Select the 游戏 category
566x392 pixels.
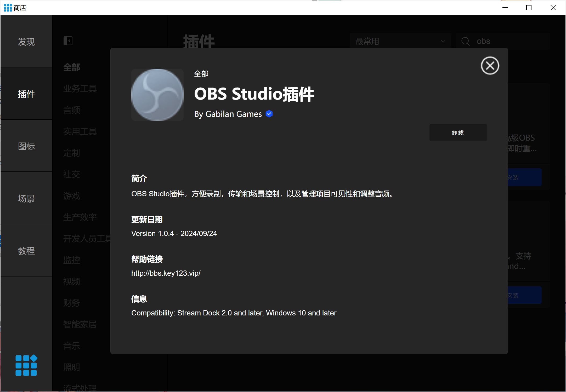(x=72, y=196)
